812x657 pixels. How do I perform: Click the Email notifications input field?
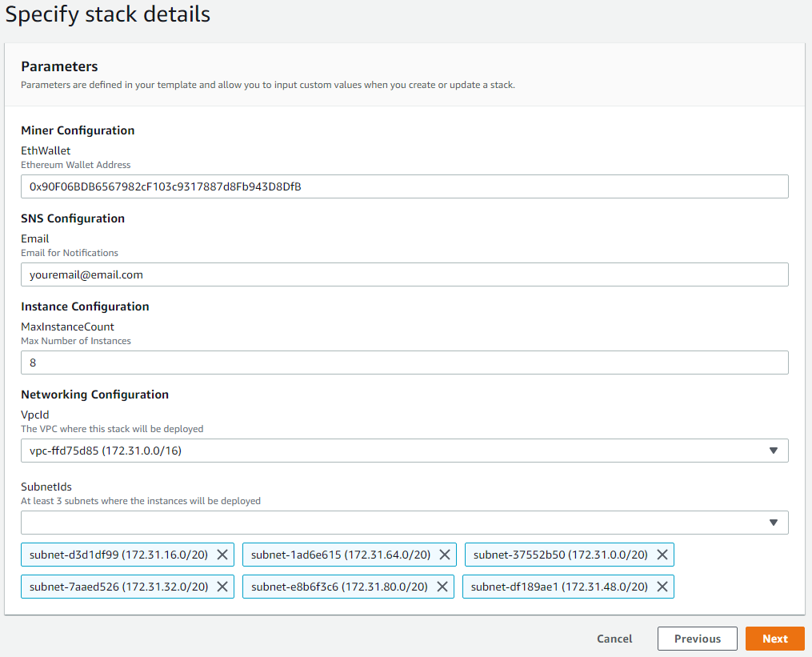coord(404,274)
